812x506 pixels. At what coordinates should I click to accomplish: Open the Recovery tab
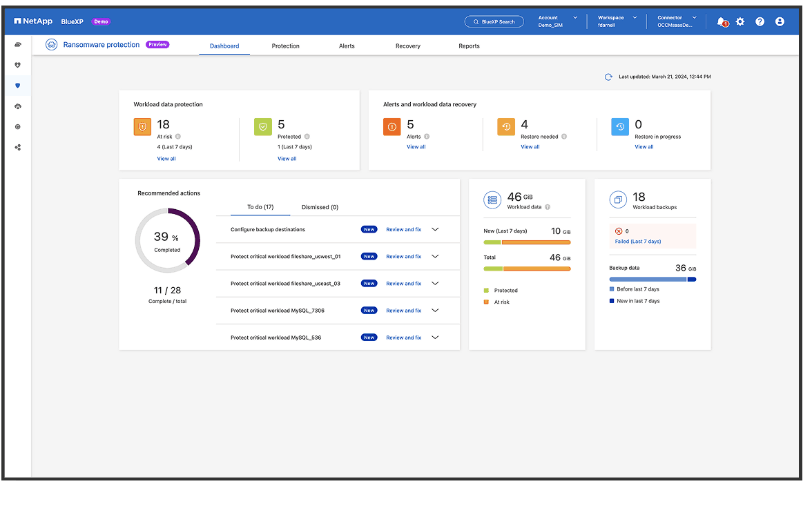pos(408,46)
